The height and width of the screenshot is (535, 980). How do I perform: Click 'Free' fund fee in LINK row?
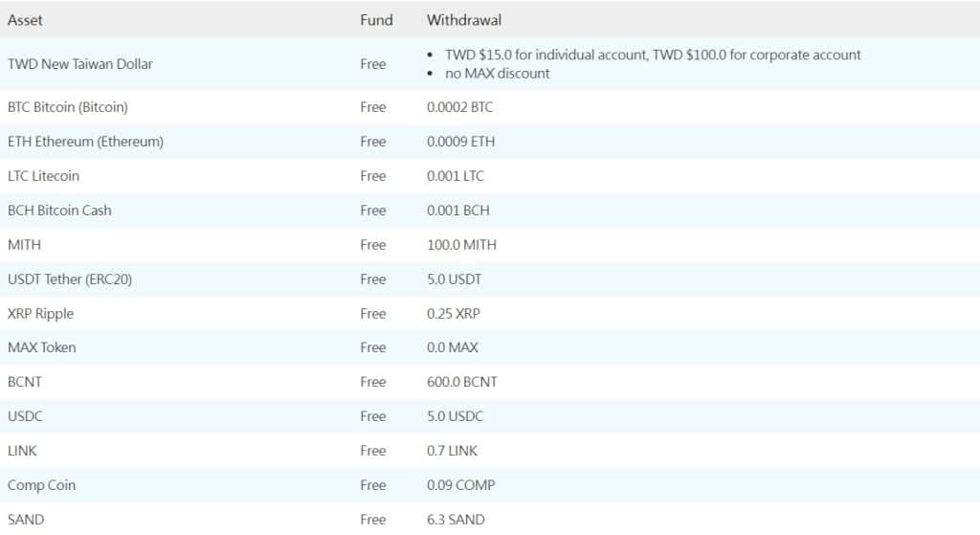click(372, 450)
